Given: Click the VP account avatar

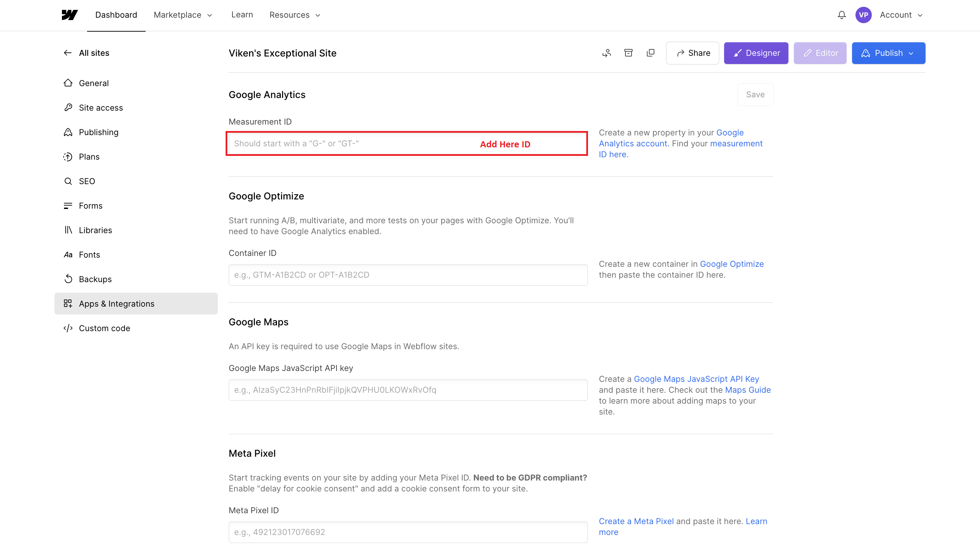Looking at the screenshot, I should point(863,15).
